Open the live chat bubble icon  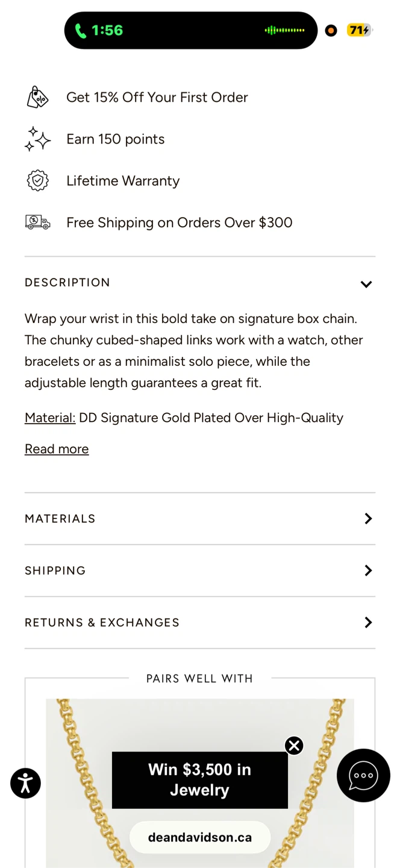[x=363, y=775]
